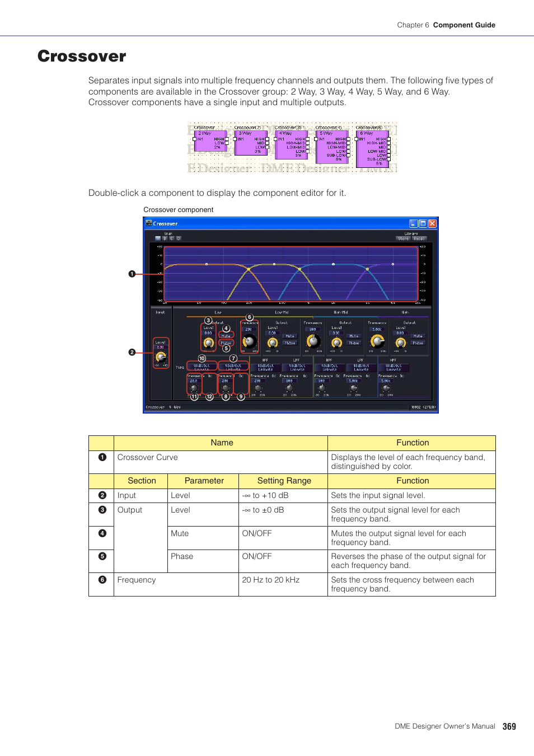Click the High-Mid/High crossover point on curve
534x756 pixels.
coord(367,269)
